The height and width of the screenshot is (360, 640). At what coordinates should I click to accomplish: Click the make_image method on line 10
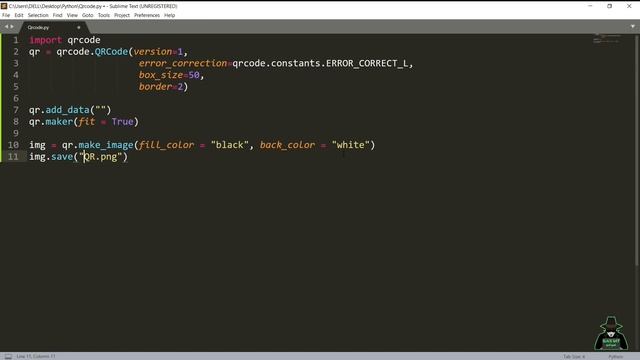[106, 145]
